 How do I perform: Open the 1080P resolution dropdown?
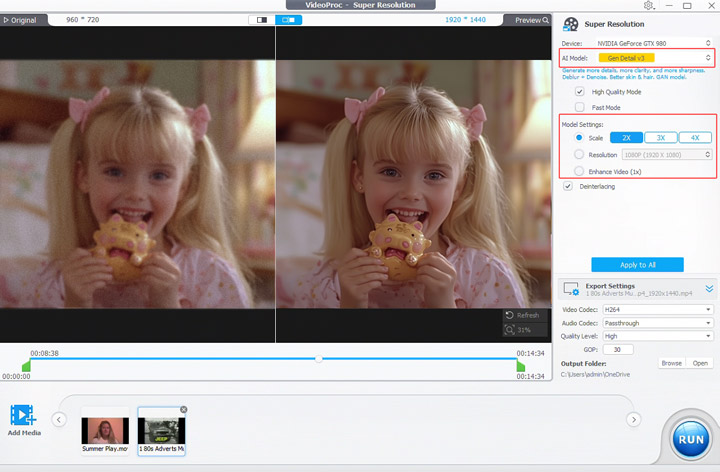pyautogui.click(x=667, y=155)
